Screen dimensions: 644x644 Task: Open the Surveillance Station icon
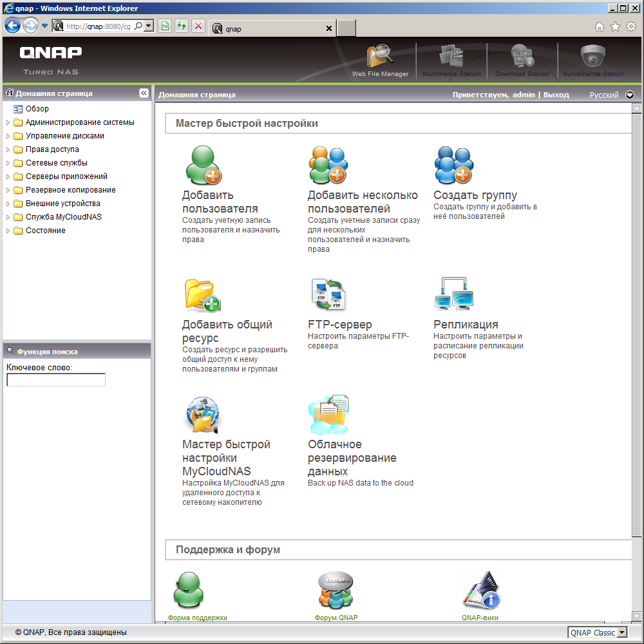click(593, 56)
